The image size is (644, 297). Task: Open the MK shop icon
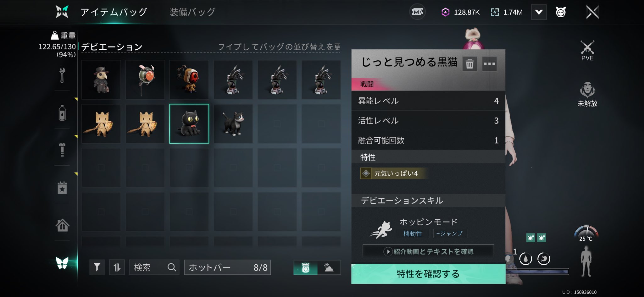[x=417, y=12]
